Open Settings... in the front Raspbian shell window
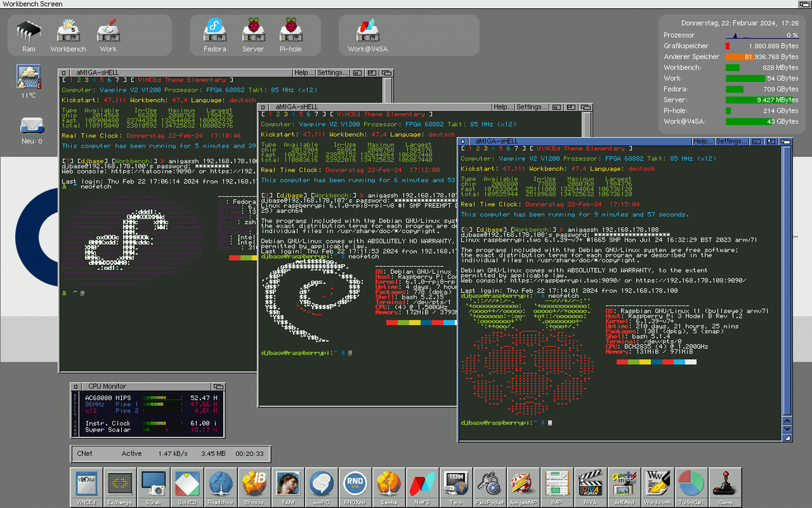 [x=731, y=141]
